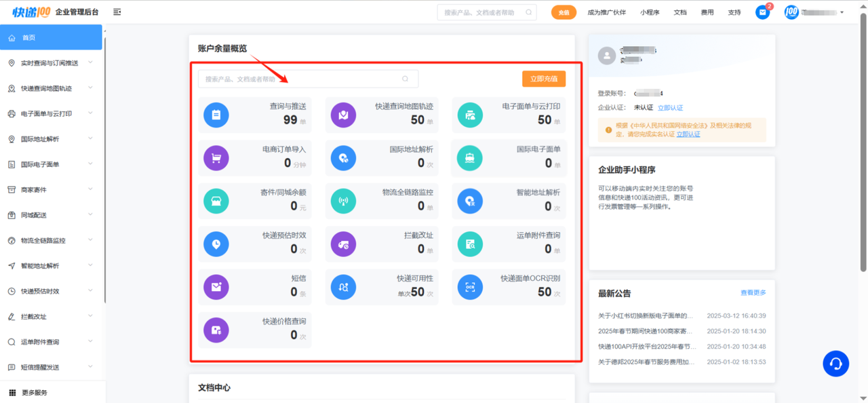The width and height of the screenshot is (868, 403).
Task: Expand 短信提醒发送 sidebar menu
Action: (x=52, y=367)
